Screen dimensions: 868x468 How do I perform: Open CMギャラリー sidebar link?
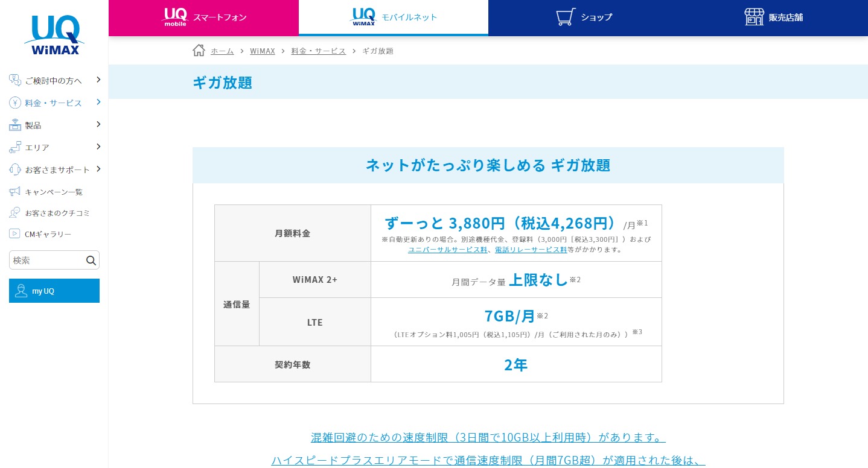pyautogui.click(x=48, y=234)
